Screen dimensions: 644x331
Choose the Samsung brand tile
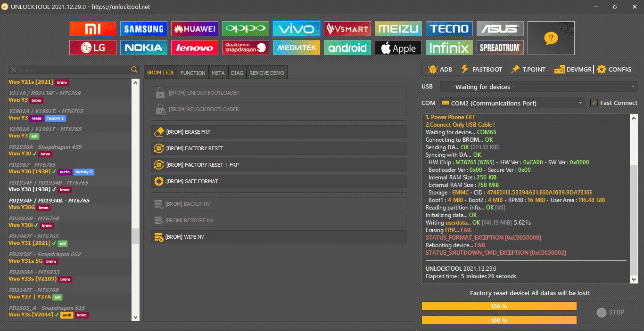(143, 29)
